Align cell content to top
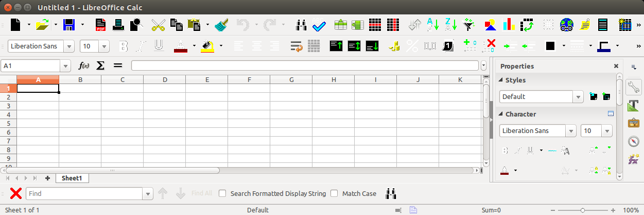The image size is (644, 215). 336,46
